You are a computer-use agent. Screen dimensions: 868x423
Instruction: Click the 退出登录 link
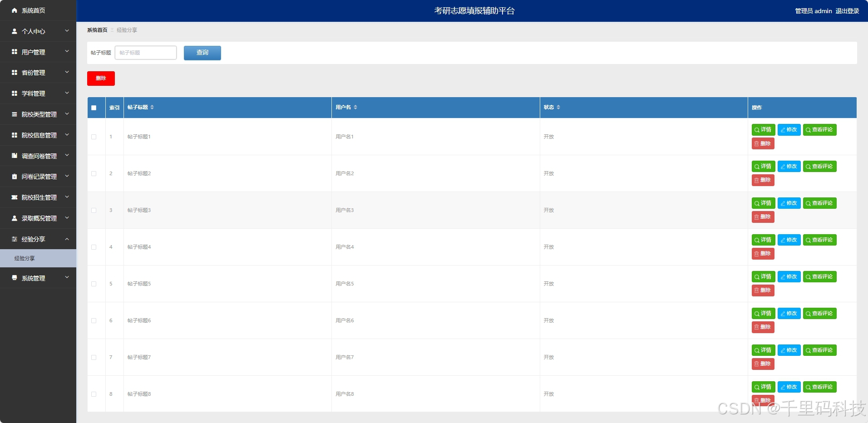pyautogui.click(x=847, y=11)
